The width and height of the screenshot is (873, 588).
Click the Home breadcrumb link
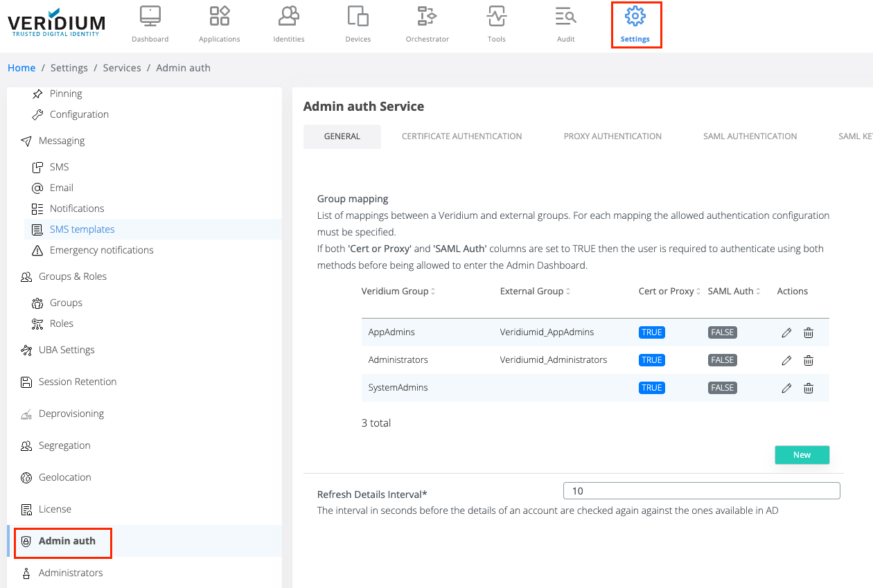[x=21, y=68]
